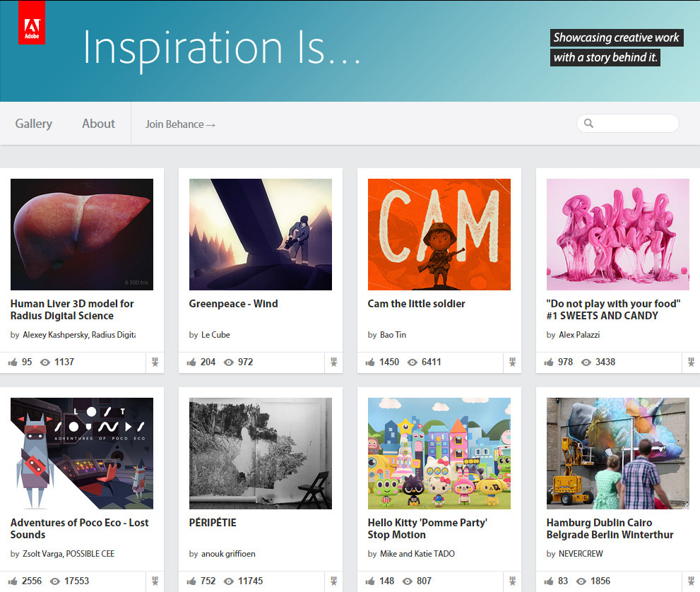Screen dimensions: 700x592
Task: Click thumbs-up icon on PÉRIPÉTIE card
Action: click(191, 581)
